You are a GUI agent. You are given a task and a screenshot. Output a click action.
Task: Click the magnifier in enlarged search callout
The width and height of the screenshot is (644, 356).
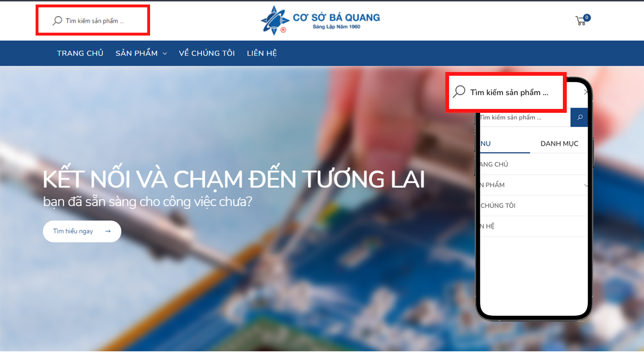coord(459,92)
